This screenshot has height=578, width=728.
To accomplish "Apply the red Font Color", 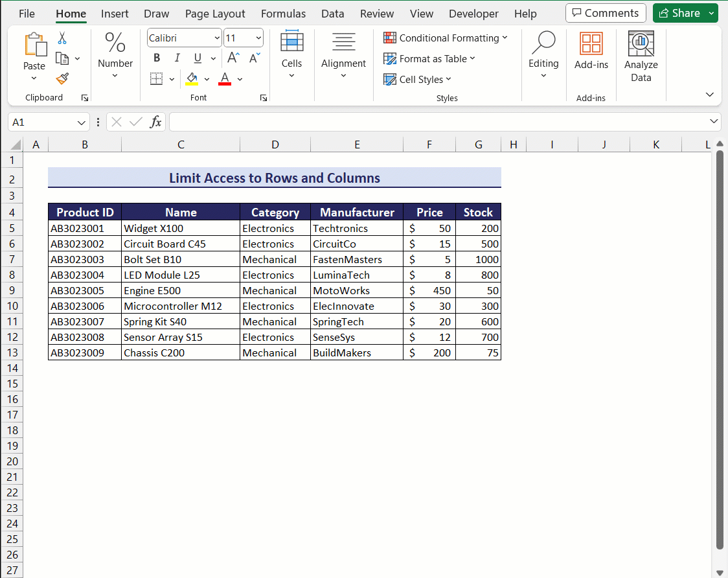I will tap(225, 79).
